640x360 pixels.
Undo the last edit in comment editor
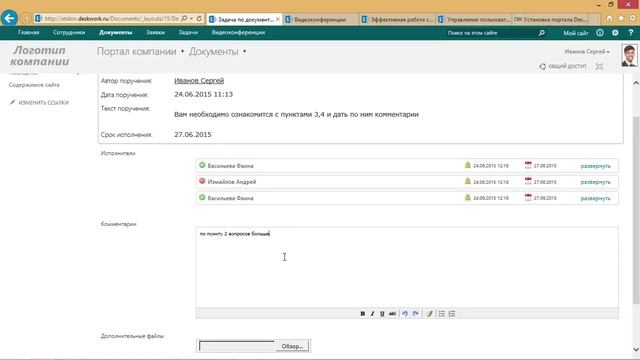pos(405,313)
